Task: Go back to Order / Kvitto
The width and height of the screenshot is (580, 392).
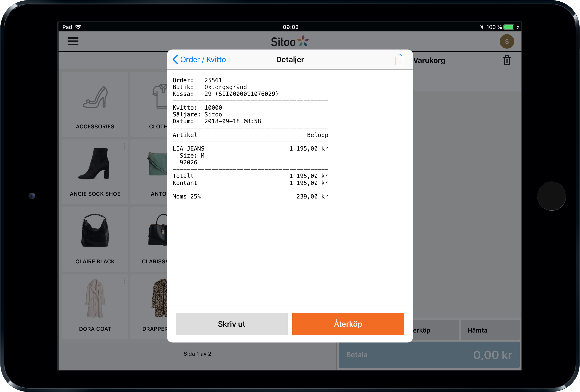Action: (199, 59)
